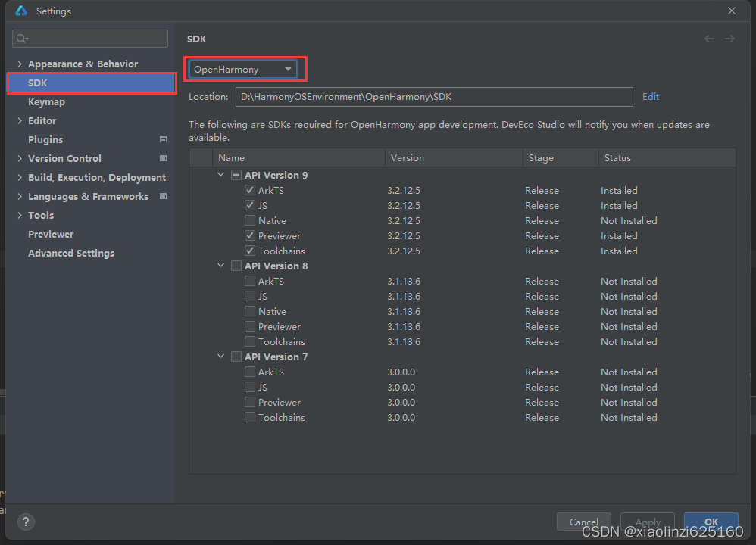Check JS under API Version 8
Viewport: 756px width, 545px height.
click(x=250, y=296)
